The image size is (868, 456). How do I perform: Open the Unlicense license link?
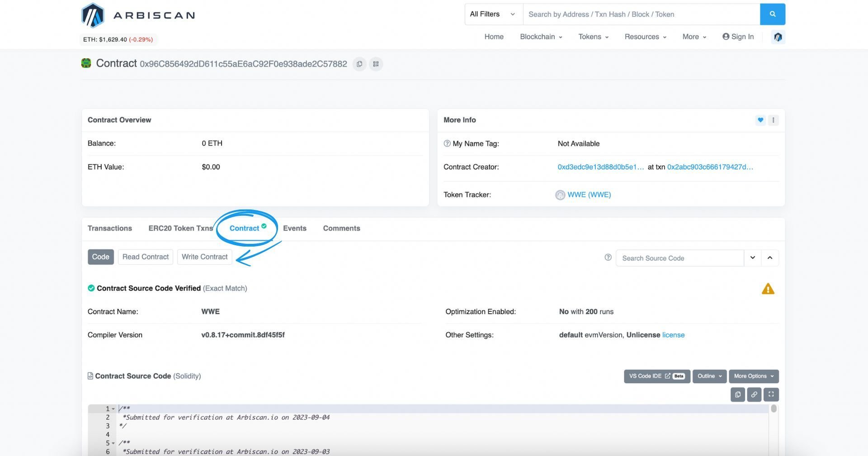pyautogui.click(x=673, y=335)
